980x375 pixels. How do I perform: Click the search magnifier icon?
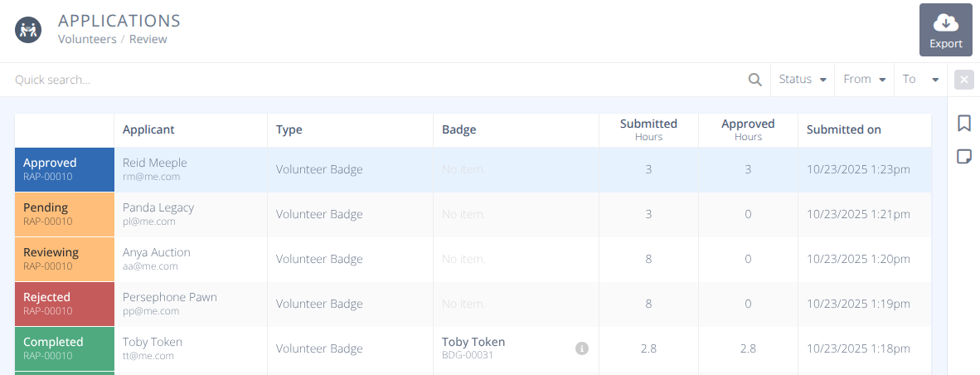tap(754, 80)
